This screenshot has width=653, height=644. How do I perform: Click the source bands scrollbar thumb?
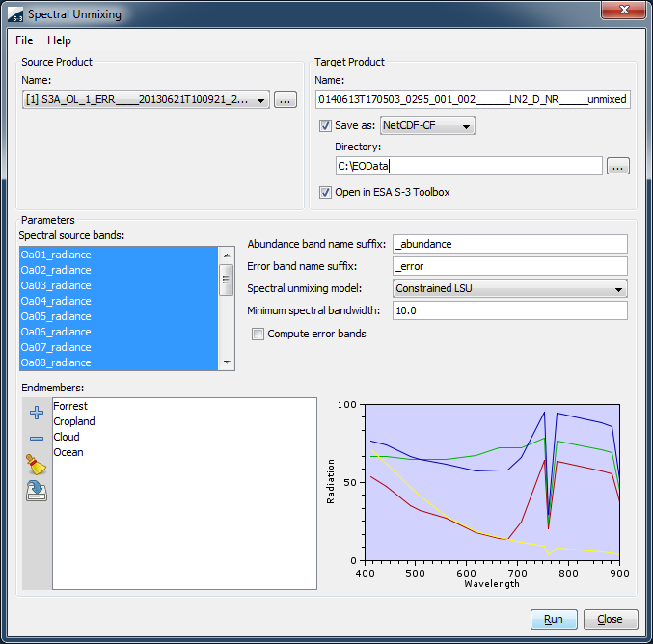pyautogui.click(x=226, y=280)
